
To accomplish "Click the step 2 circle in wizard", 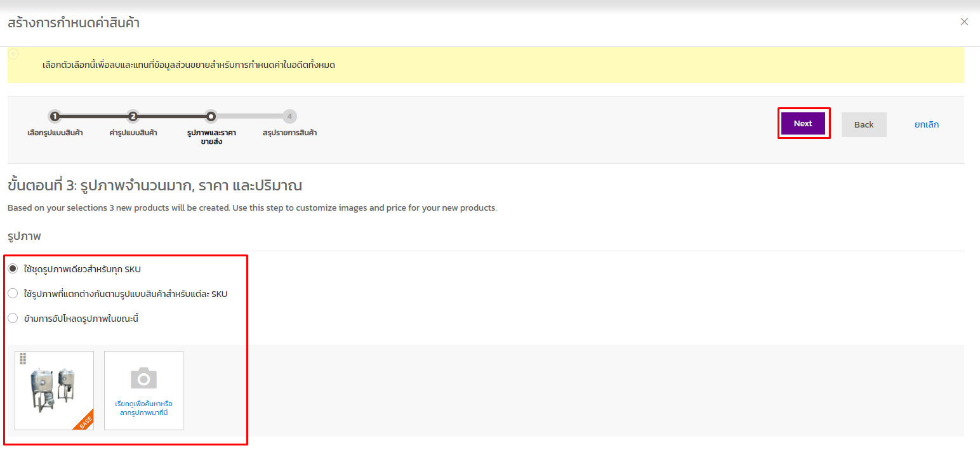I will click(x=133, y=116).
